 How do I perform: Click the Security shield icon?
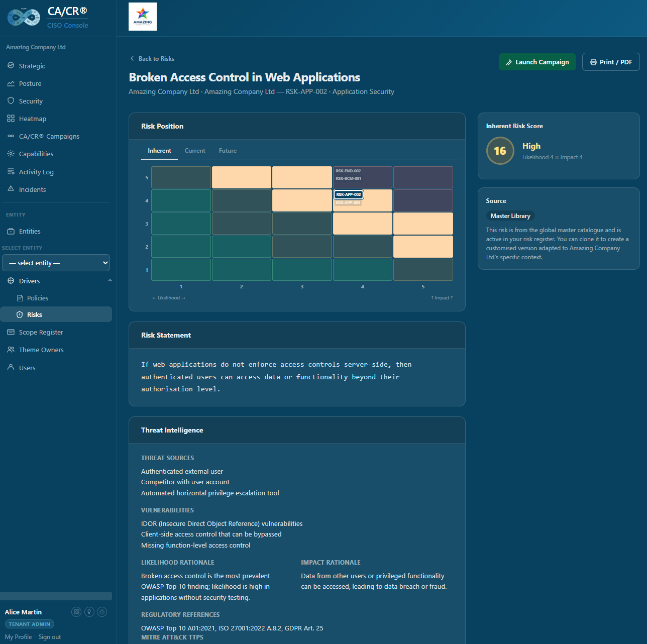[11, 101]
